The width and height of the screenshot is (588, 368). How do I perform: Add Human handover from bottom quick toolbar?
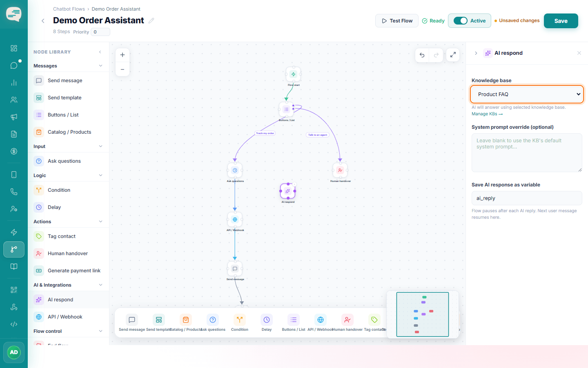347,323
